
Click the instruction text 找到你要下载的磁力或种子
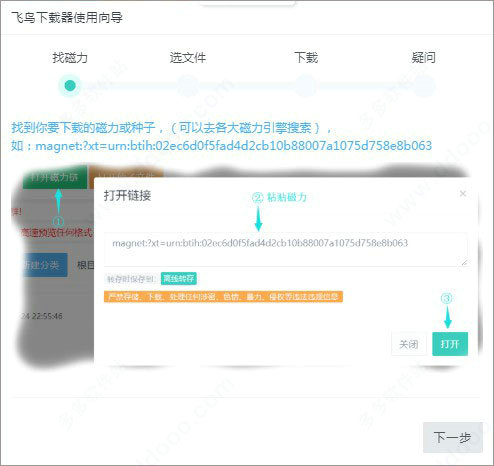pos(83,127)
